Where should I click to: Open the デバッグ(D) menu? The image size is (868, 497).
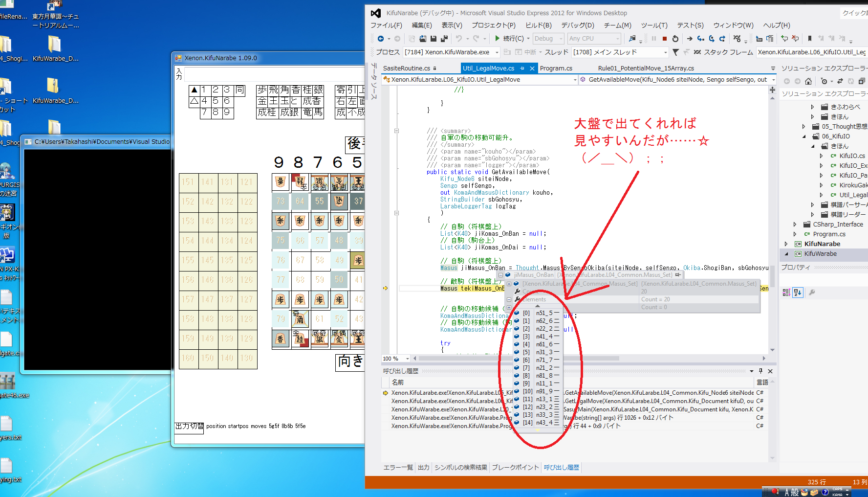578,25
